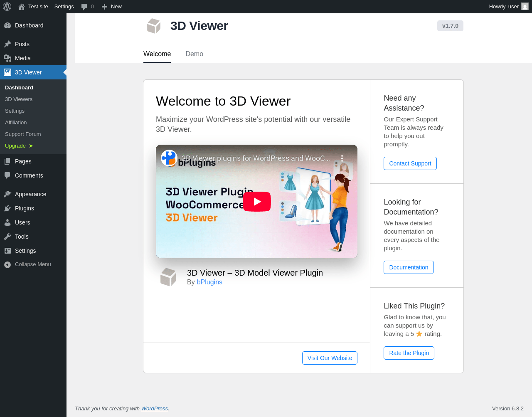The image size is (532, 417).
Task: Open Plugins in the sidebar
Action: pyautogui.click(x=25, y=208)
